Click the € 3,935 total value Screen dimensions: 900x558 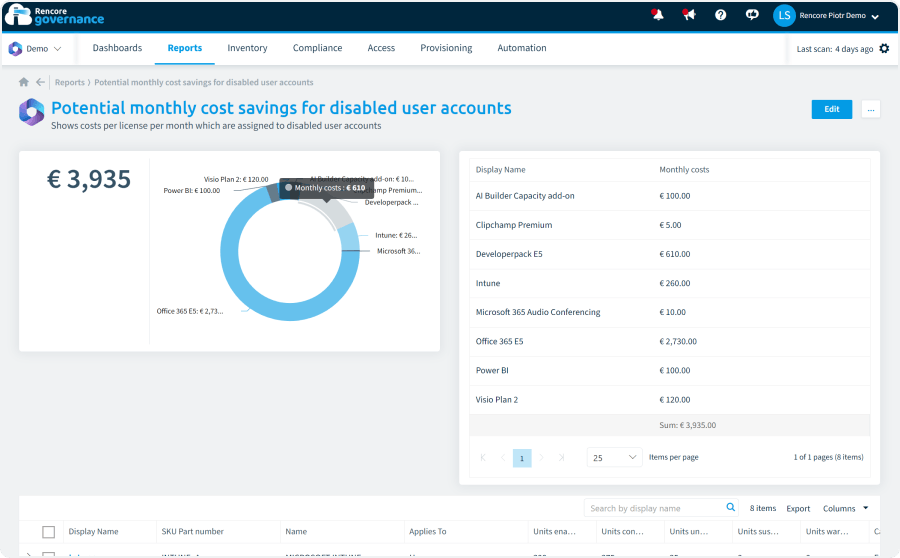coord(88,179)
